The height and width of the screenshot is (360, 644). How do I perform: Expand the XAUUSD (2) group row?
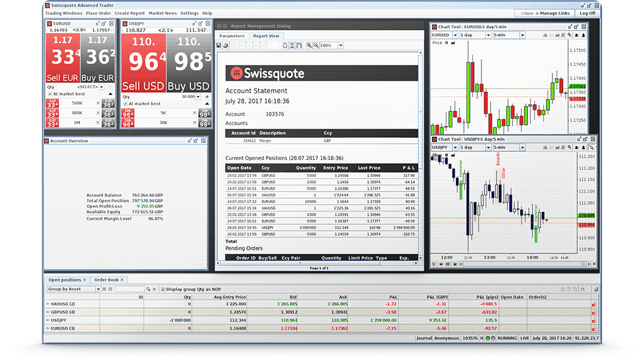48,304
